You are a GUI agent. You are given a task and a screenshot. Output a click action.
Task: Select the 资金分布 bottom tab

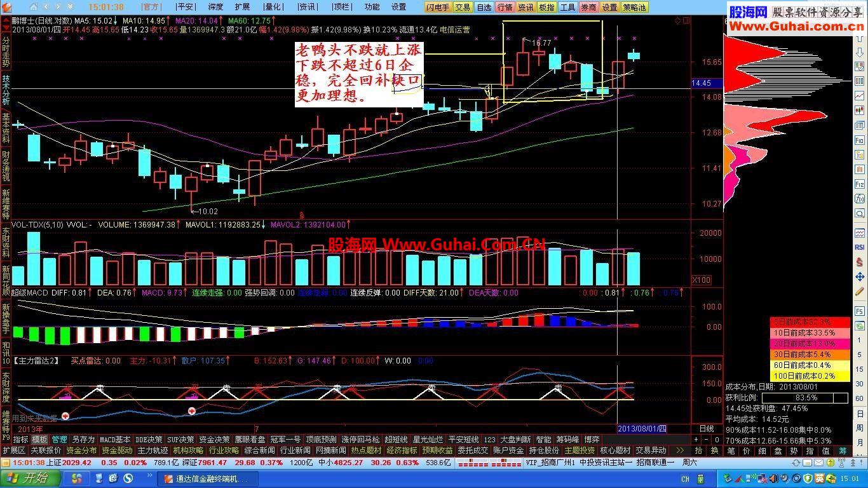81,450
